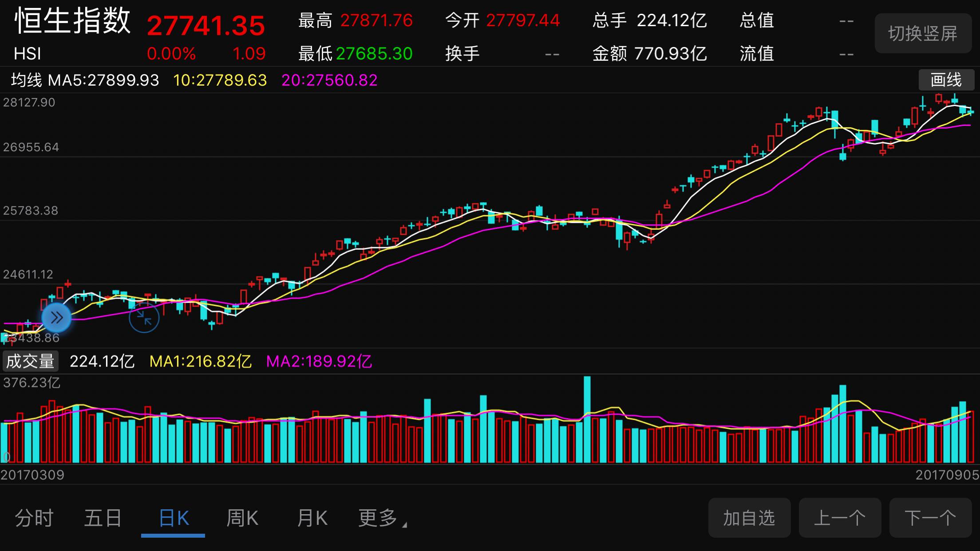Click the current price 27741.35
The image size is (980, 551).
tap(205, 26)
